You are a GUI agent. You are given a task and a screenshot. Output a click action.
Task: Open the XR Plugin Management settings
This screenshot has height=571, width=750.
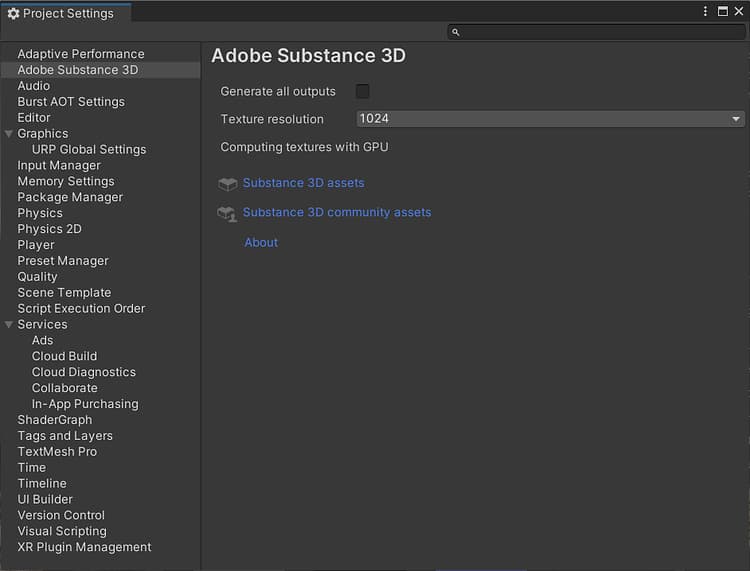84,547
